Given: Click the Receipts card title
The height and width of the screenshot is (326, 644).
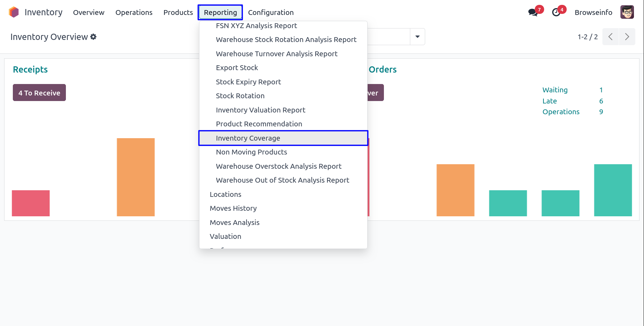Looking at the screenshot, I should click(x=30, y=69).
